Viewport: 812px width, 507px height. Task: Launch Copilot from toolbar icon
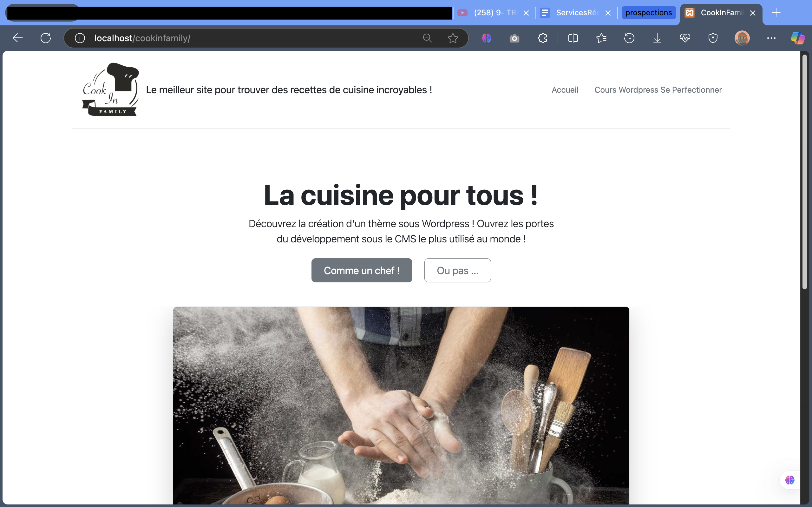coord(798,38)
